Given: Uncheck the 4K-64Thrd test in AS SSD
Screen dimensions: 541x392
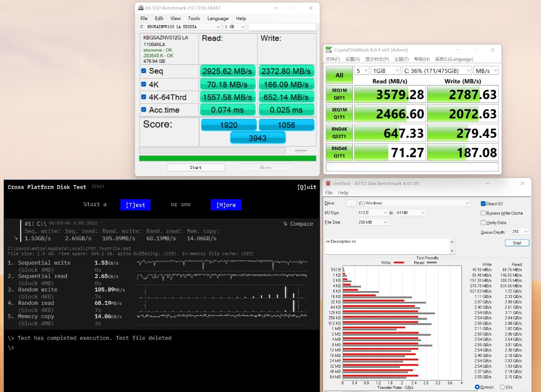Looking at the screenshot, I should click(x=143, y=97).
